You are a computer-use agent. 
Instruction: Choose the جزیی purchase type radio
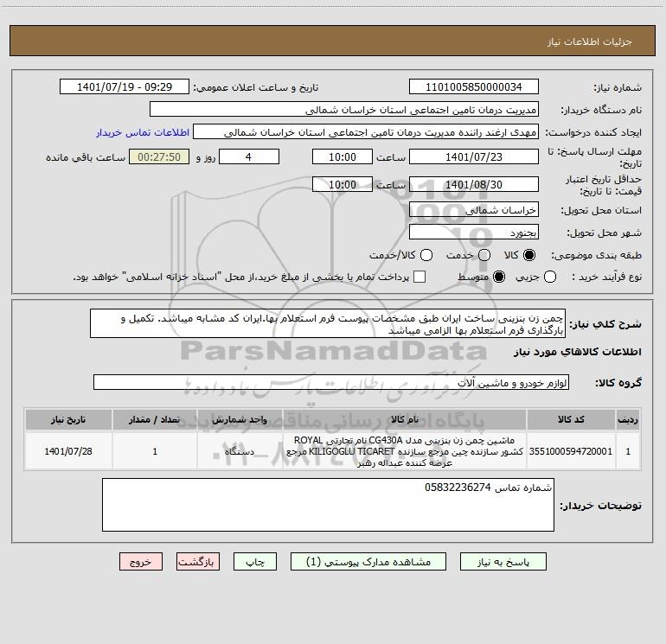tap(550, 277)
